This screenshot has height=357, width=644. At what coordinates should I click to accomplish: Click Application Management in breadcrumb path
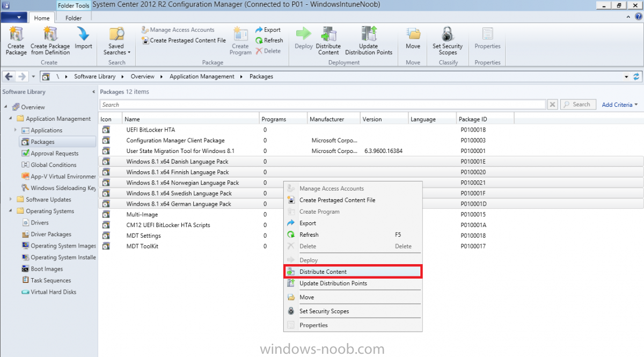click(x=202, y=76)
